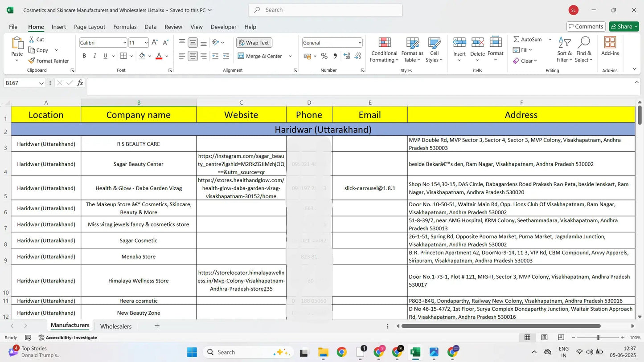The image size is (644, 362).
Task: Open Conditional Formatting options
Action: tap(384, 49)
